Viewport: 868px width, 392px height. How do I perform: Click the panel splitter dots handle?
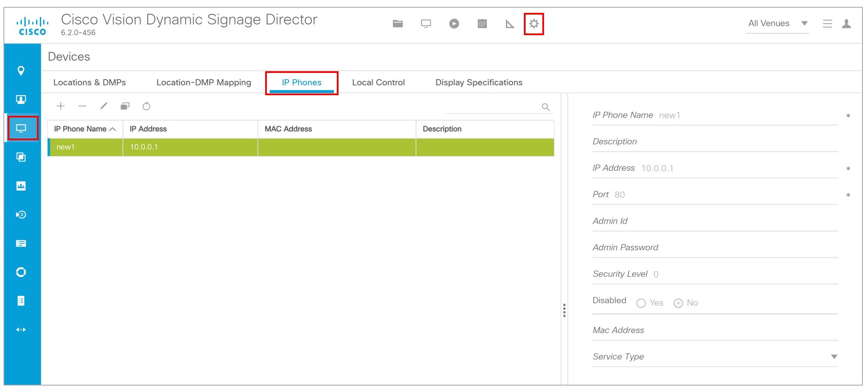pos(564,310)
